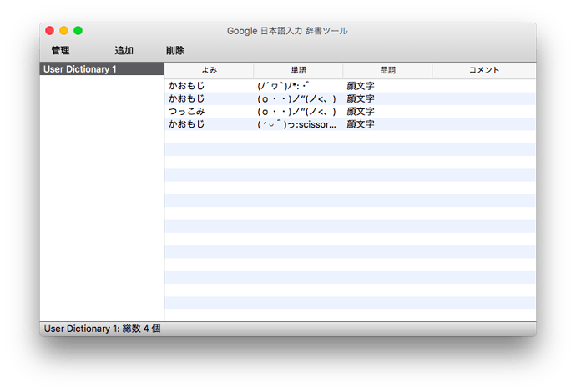Click the empty コメント cell of the first row

click(483, 86)
